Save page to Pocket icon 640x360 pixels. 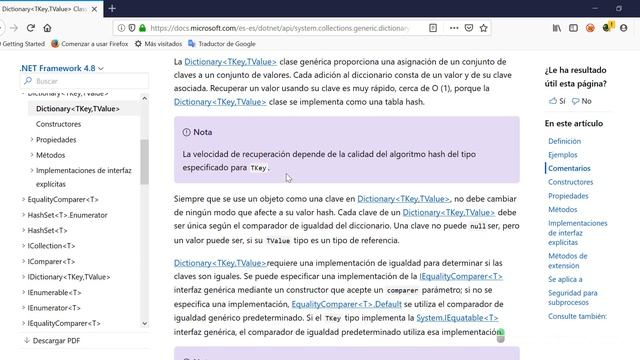tap(469, 28)
